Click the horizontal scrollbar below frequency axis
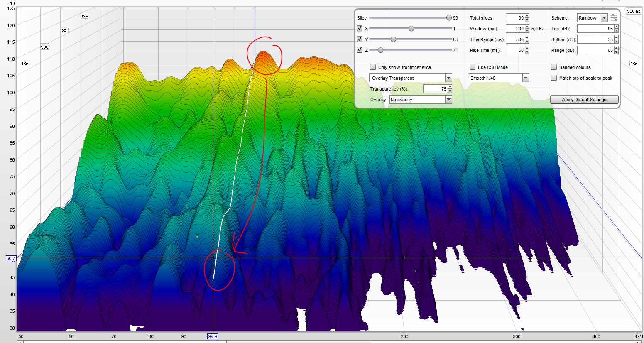644x343 pixels. (x=330, y=342)
